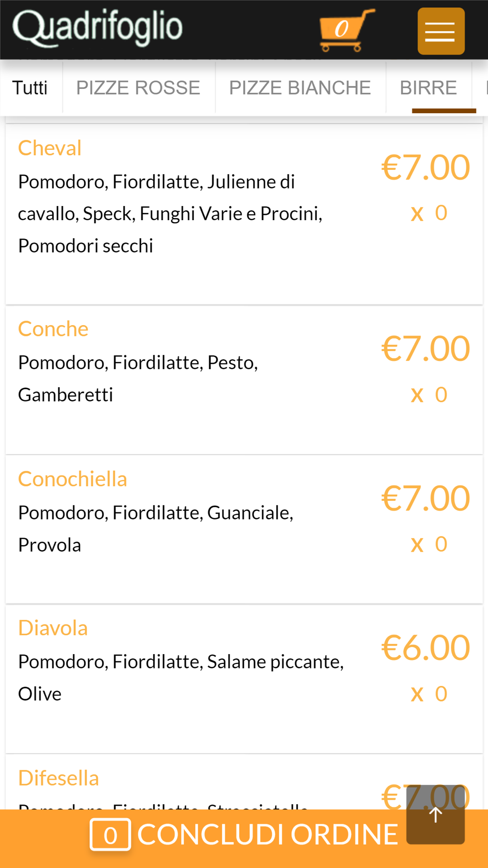The width and height of the screenshot is (488, 868).
Task: Select the Tutti tab
Action: click(x=30, y=88)
